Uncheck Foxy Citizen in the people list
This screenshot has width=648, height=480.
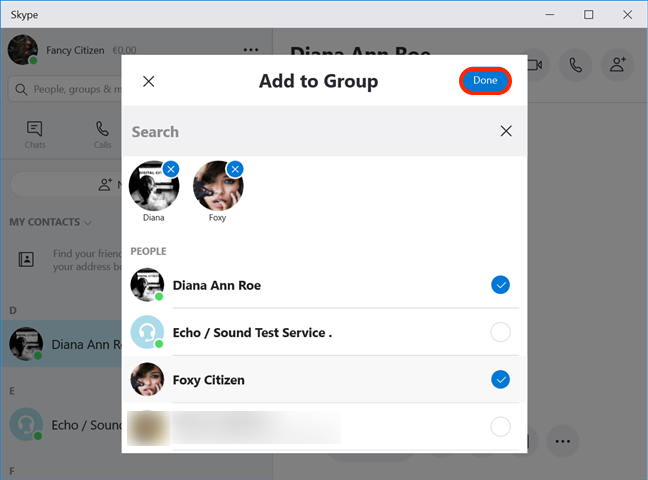point(500,380)
